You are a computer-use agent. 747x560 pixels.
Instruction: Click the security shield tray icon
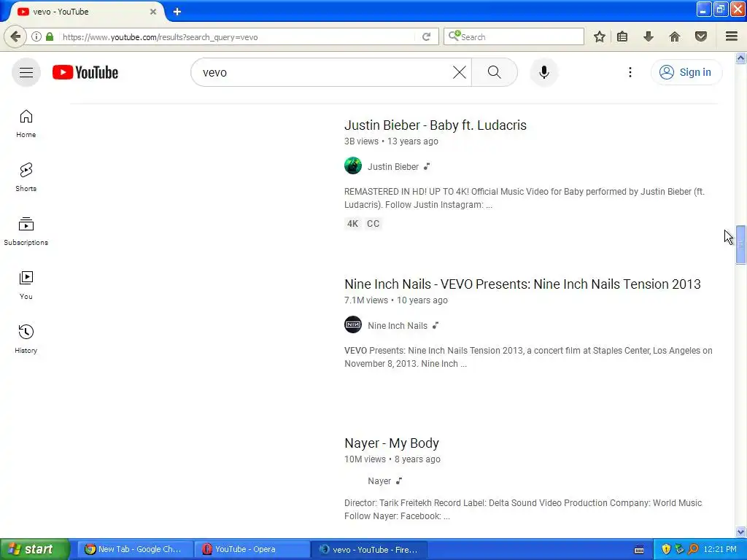[666, 550]
